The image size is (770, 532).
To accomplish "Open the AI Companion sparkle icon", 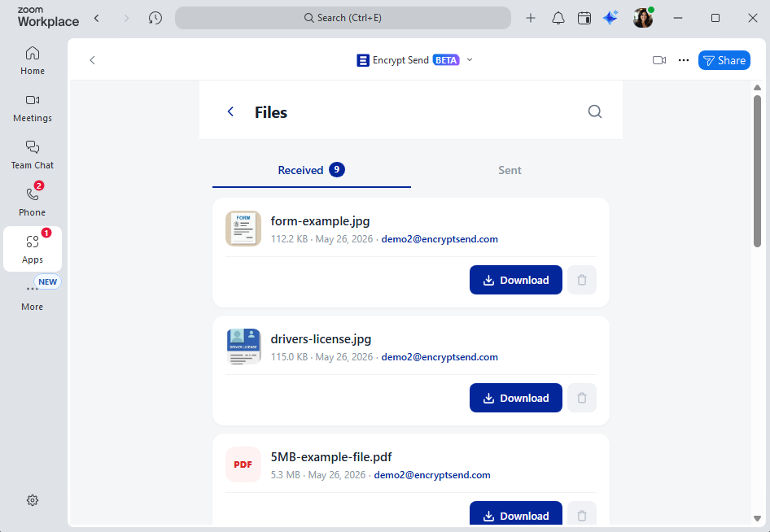I will (x=610, y=18).
